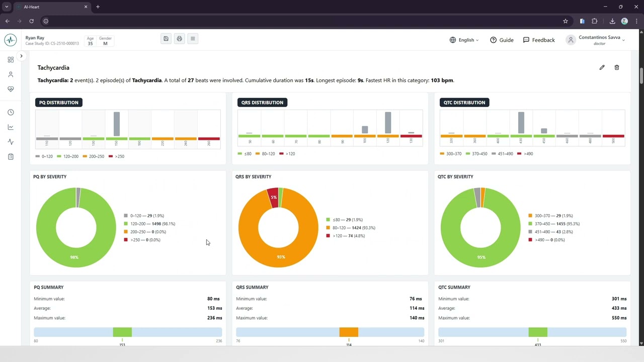Open the browser profile avatar
The width and height of the screenshot is (644, 362).
point(624,21)
